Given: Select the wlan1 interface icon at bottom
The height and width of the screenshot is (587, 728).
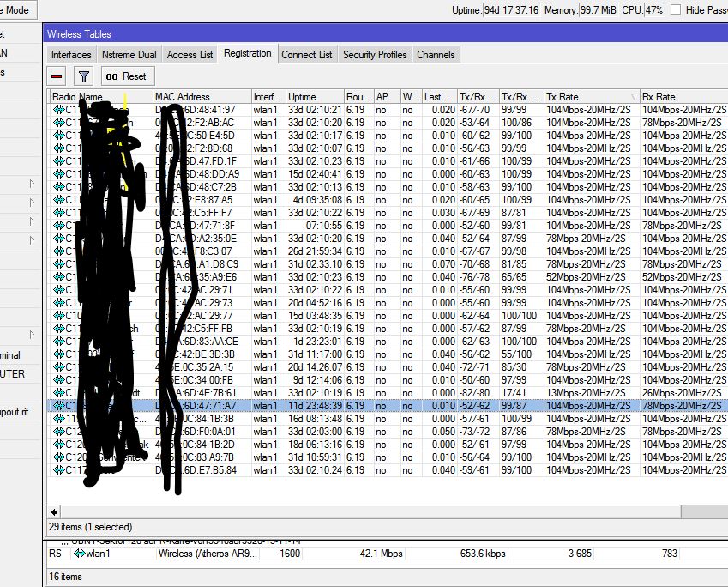Looking at the screenshot, I should coord(80,554).
